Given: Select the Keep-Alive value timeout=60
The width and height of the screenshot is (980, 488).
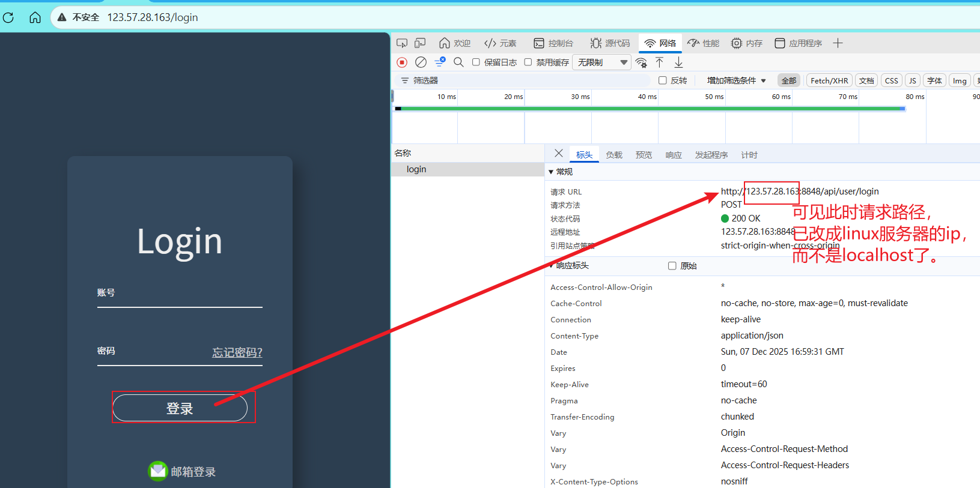Looking at the screenshot, I should 744,384.
